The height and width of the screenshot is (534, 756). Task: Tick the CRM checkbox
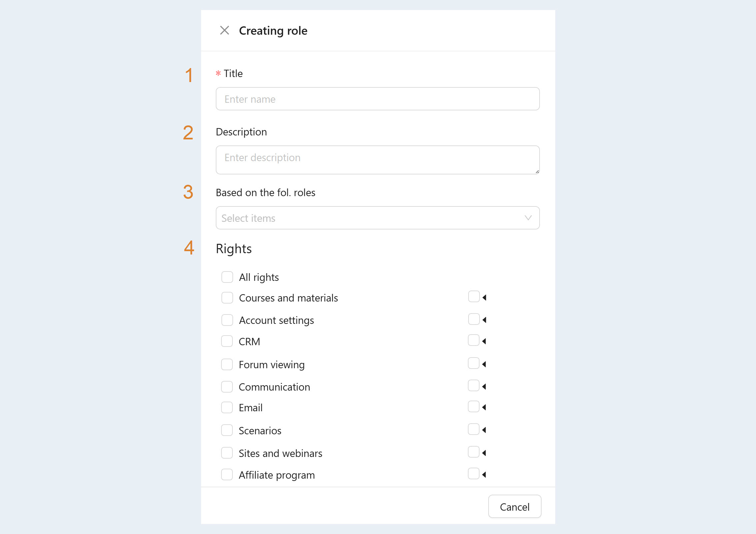click(x=227, y=341)
